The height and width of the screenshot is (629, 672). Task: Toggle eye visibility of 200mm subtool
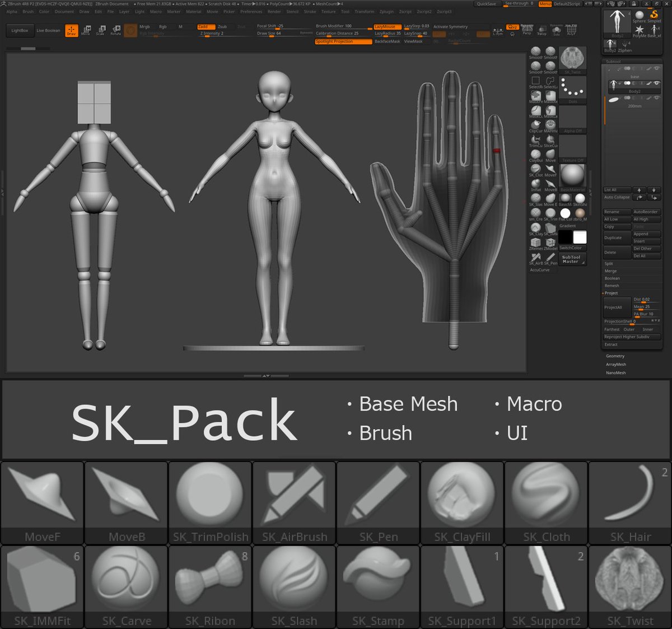[657, 98]
